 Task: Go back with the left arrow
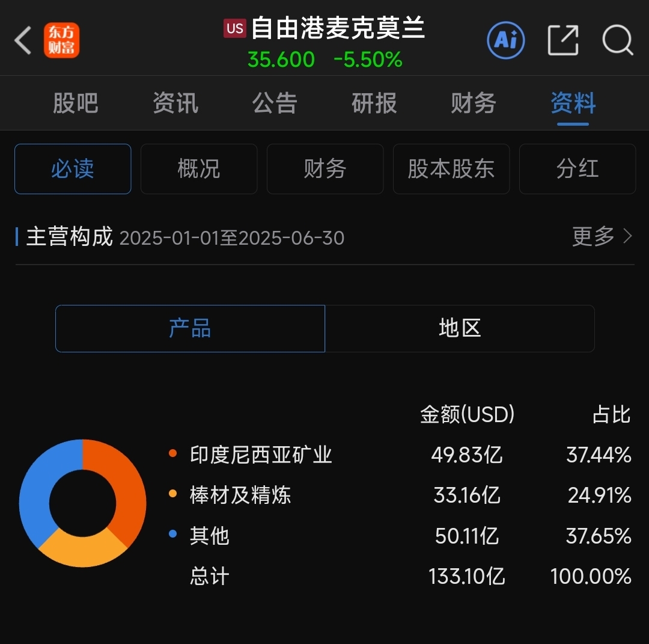[x=23, y=40]
